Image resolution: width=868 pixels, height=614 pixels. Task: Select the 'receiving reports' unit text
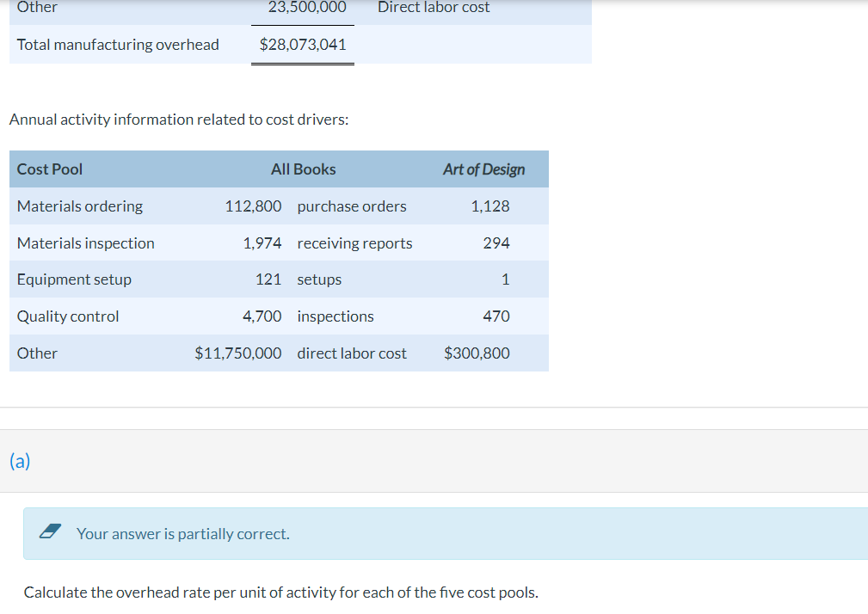tap(354, 243)
